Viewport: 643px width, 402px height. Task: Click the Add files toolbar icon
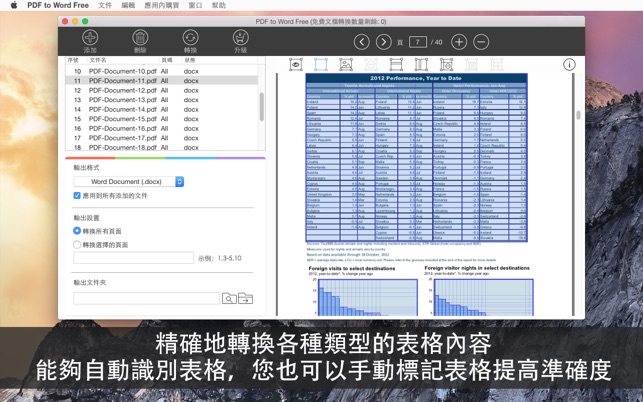pos(90,38)
